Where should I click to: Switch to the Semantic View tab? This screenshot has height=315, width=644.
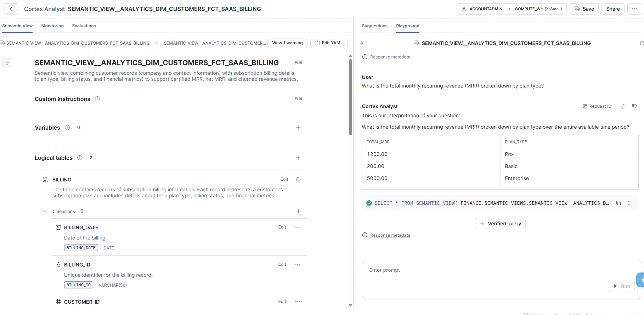[17, 26]
